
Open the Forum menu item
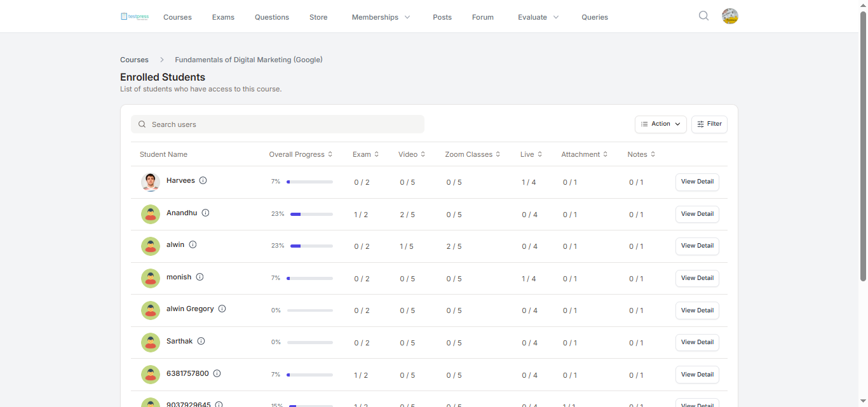pos(483,17)
